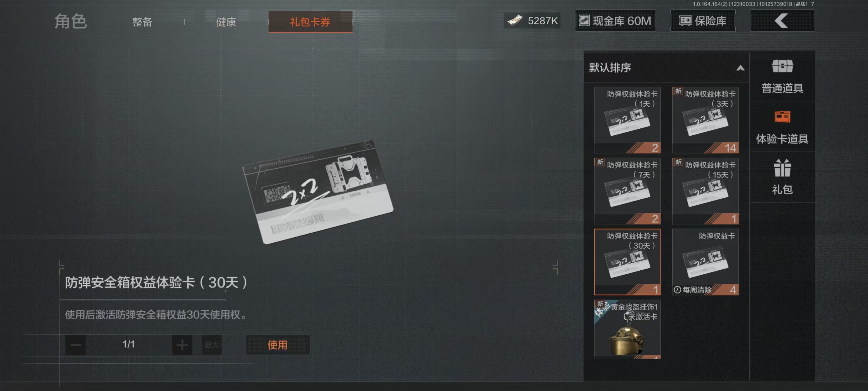868x391 pixels.
Task: Increase quantity with the plus button
Action: (x=182, y=345)
